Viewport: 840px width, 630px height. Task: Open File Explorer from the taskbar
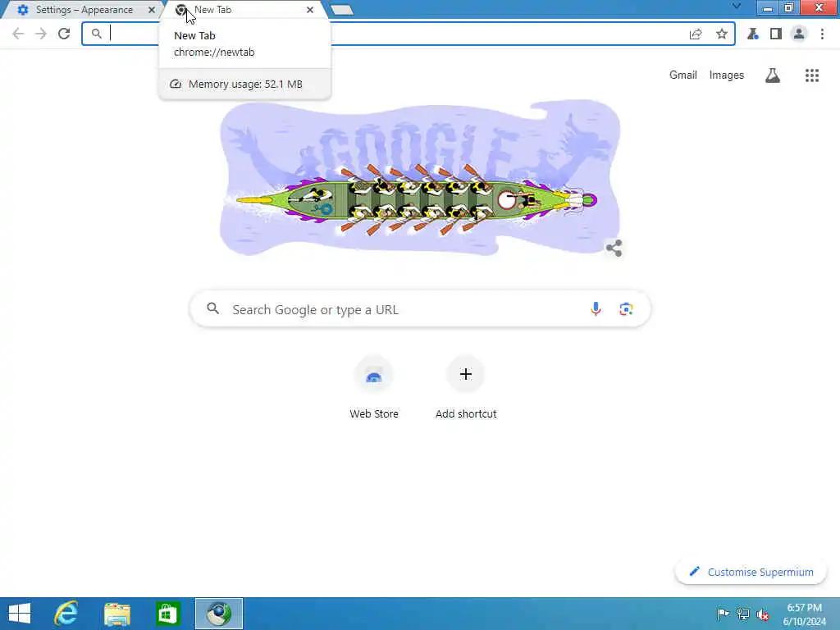click(117, 614)
